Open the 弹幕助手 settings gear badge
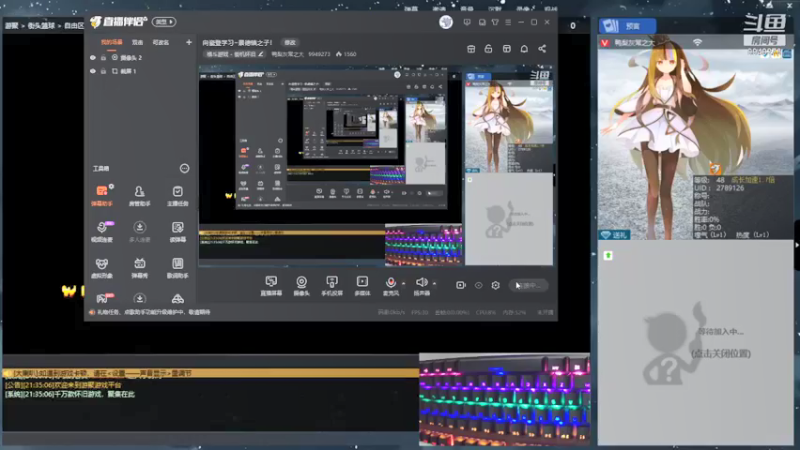Viewport: 800px width, 450px height. [111, 186]
